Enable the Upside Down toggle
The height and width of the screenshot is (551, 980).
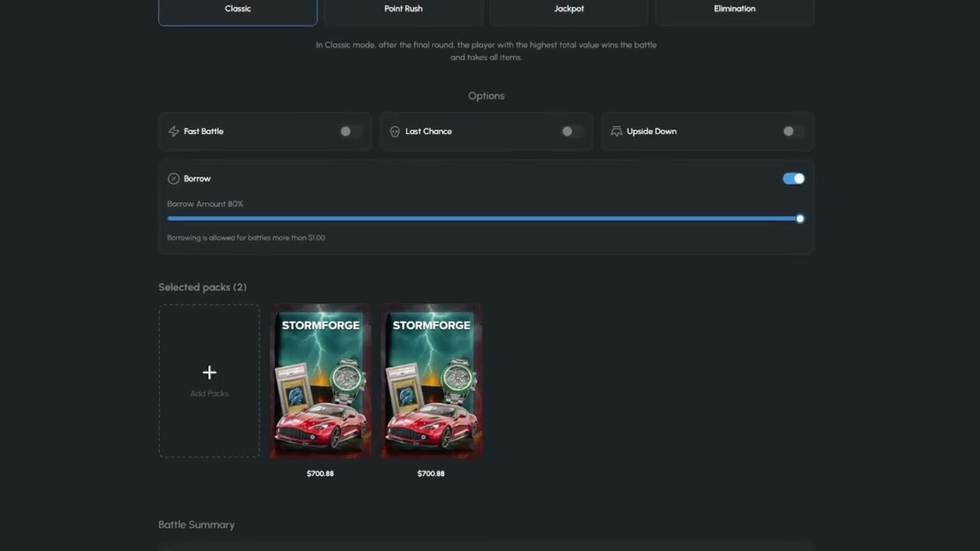point(793,132)
